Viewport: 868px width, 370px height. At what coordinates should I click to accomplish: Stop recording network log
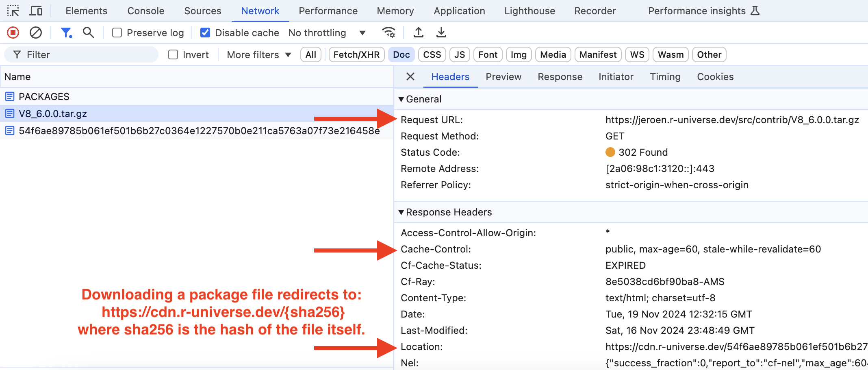13,33
